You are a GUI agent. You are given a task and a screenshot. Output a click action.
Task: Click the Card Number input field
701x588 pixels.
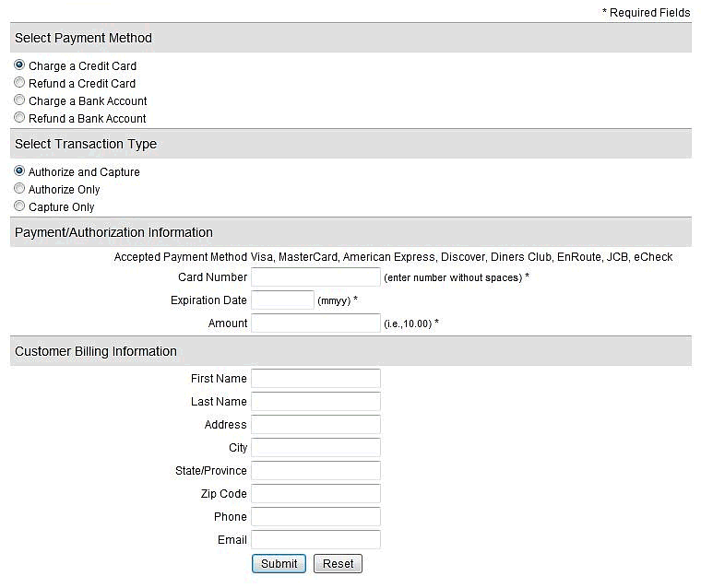point(315,277)
